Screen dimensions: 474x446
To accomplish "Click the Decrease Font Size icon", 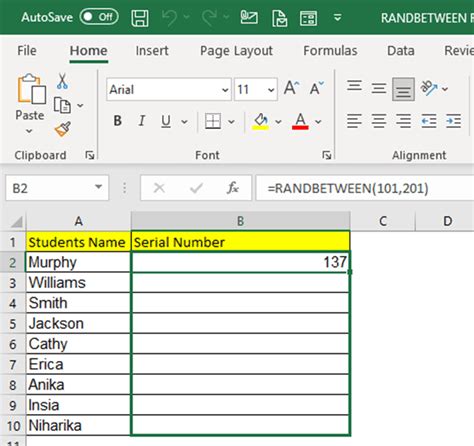I will (x=316, y=88).
